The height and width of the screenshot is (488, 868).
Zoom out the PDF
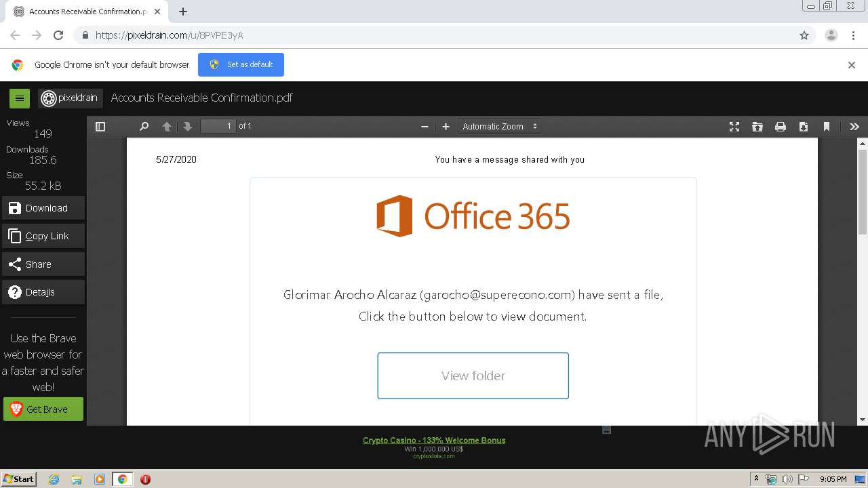(x=425, y=127)
